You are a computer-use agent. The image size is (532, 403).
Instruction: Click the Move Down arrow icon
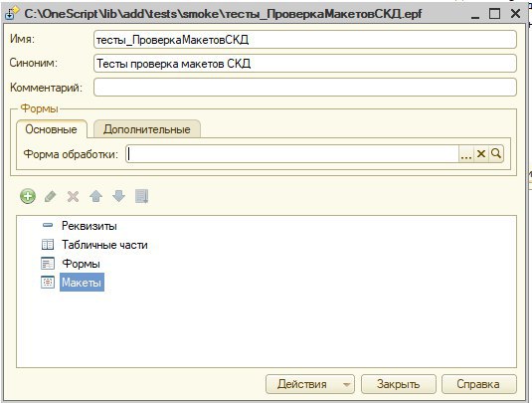(x=118, y=196)
